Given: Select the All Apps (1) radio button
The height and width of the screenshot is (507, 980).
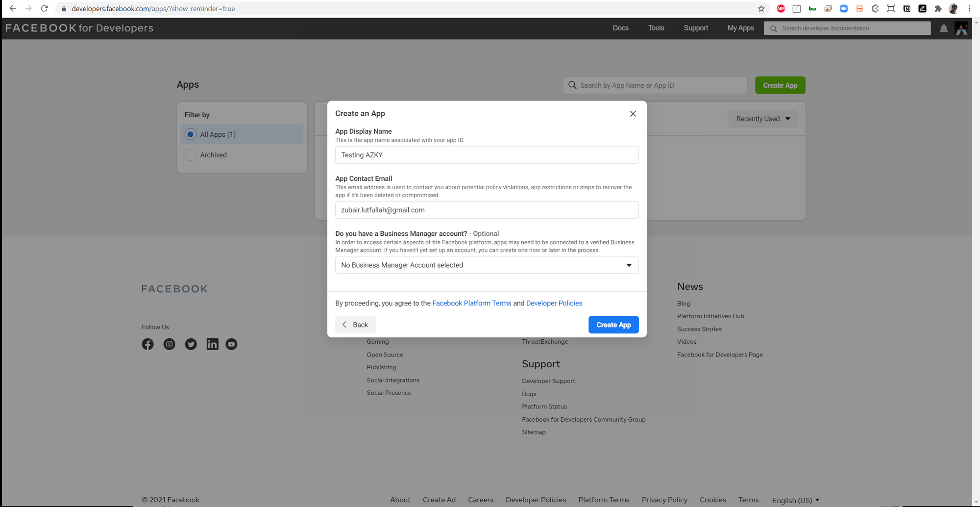Looking at the screenshot, I should 191,134.
